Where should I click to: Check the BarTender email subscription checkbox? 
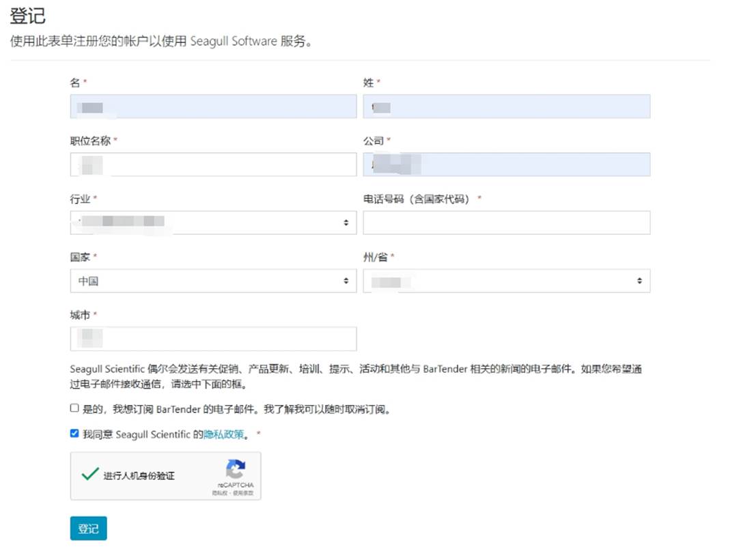[74, 408]
